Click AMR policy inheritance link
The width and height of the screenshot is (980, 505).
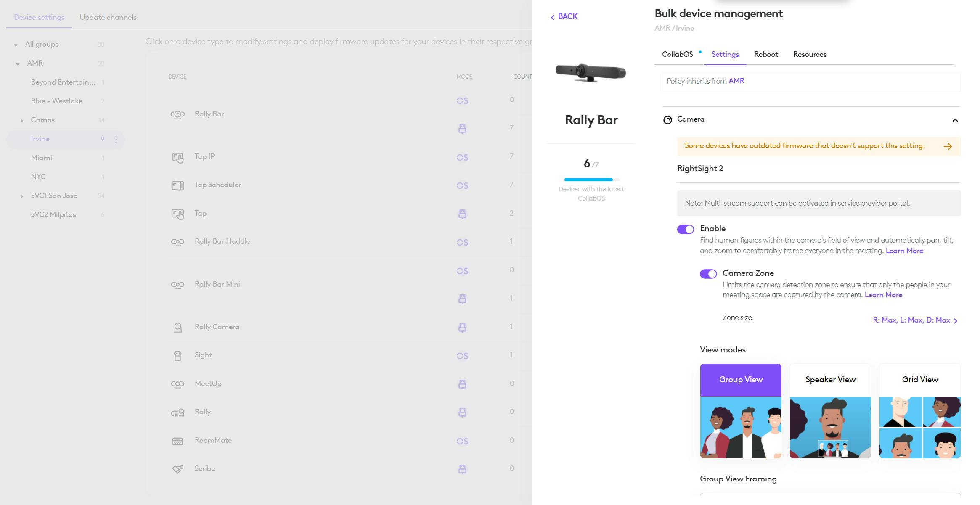(736, 81)
